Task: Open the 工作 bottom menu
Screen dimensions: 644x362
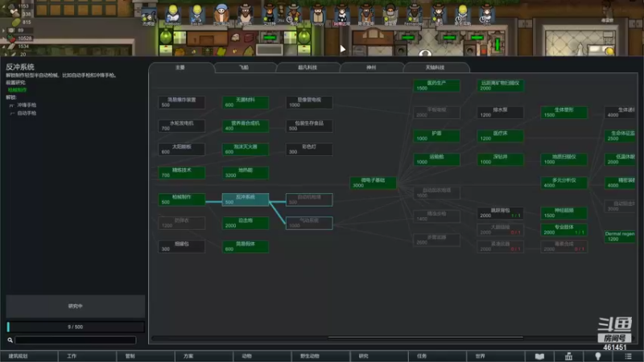Action: coord(87,356)
